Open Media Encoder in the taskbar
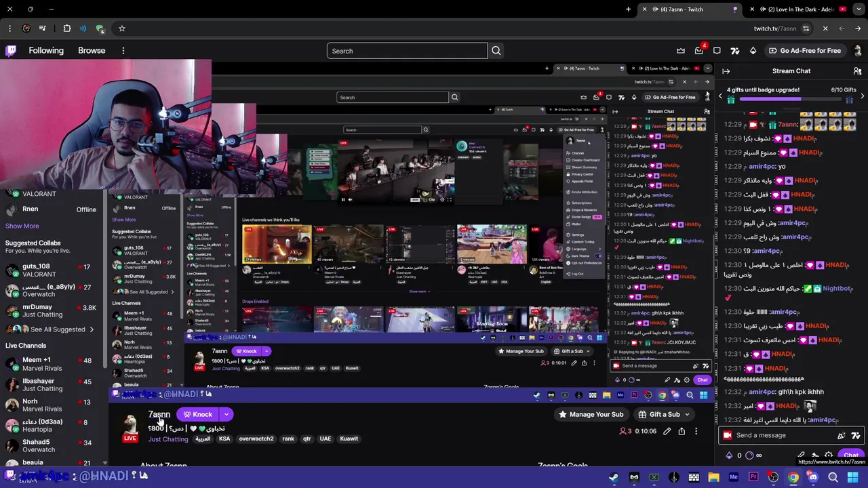 pyautogui.click(x=734, y=478)
